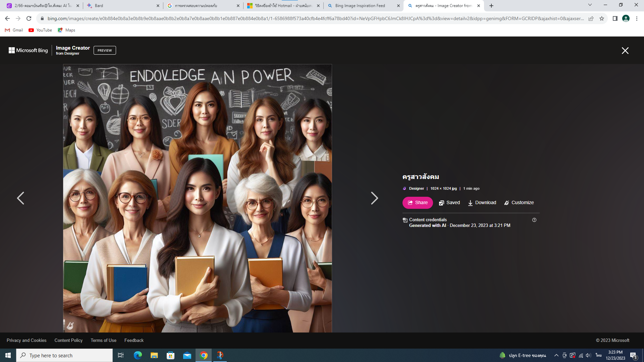Open the Chrome three-dot menu
Screen dimensions: 644x362
coord(637,19)
